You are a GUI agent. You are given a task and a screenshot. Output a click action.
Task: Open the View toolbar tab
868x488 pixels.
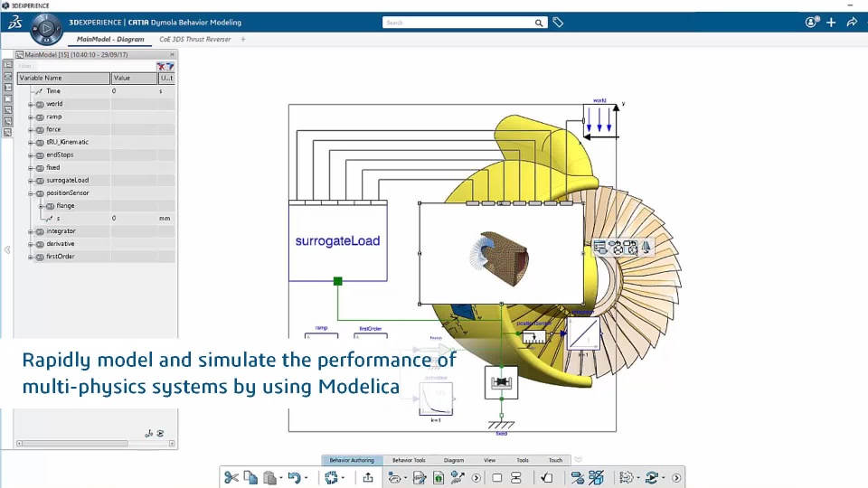coord(490,460)
